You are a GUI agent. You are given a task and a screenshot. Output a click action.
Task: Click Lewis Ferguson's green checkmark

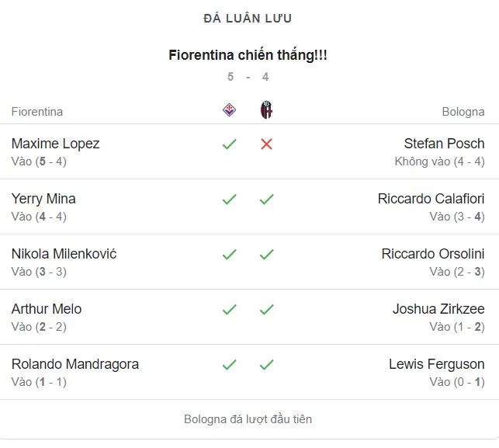click(267, 365)
